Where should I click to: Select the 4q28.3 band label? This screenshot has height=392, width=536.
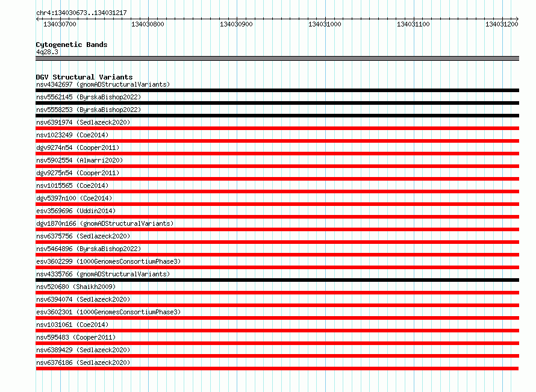point(47,52)
